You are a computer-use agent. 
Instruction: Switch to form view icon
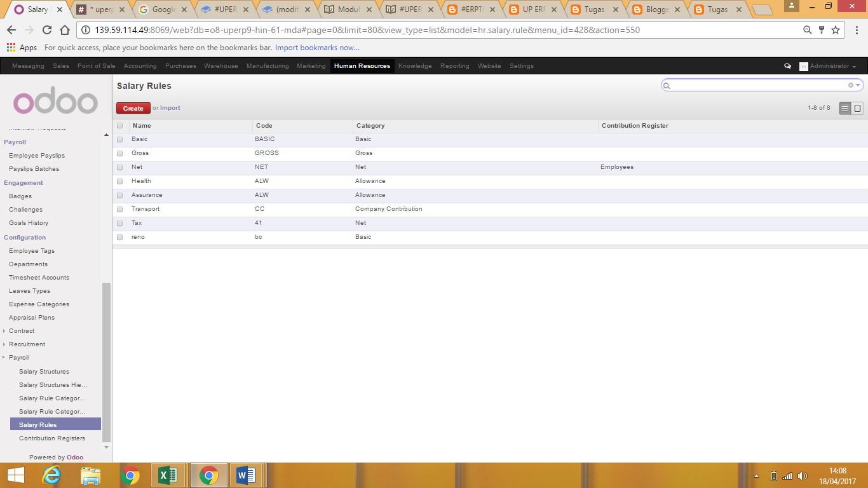tap(857, 108)
